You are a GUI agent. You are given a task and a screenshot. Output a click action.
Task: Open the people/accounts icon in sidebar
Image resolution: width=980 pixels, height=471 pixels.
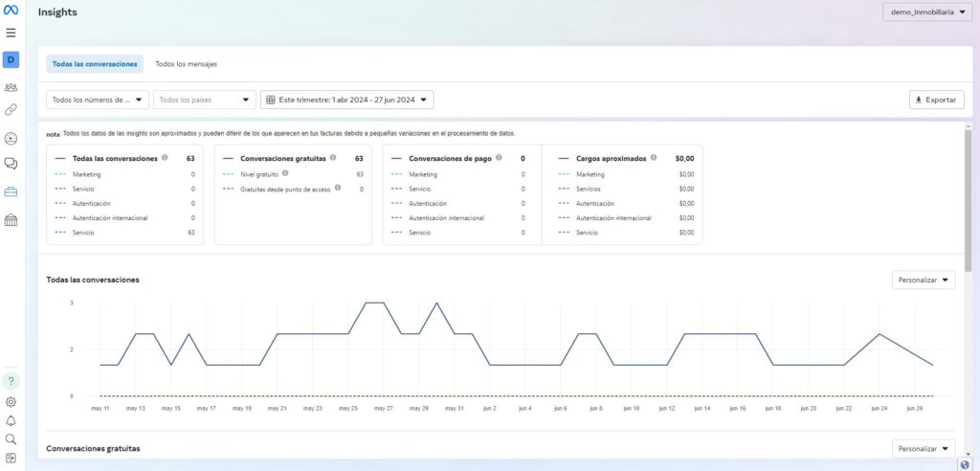tap(11, 87)
